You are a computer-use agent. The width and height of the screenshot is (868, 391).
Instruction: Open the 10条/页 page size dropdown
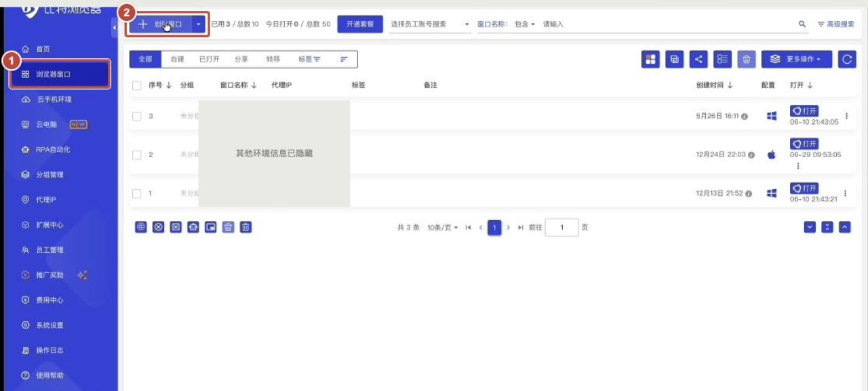pos(443,228)
